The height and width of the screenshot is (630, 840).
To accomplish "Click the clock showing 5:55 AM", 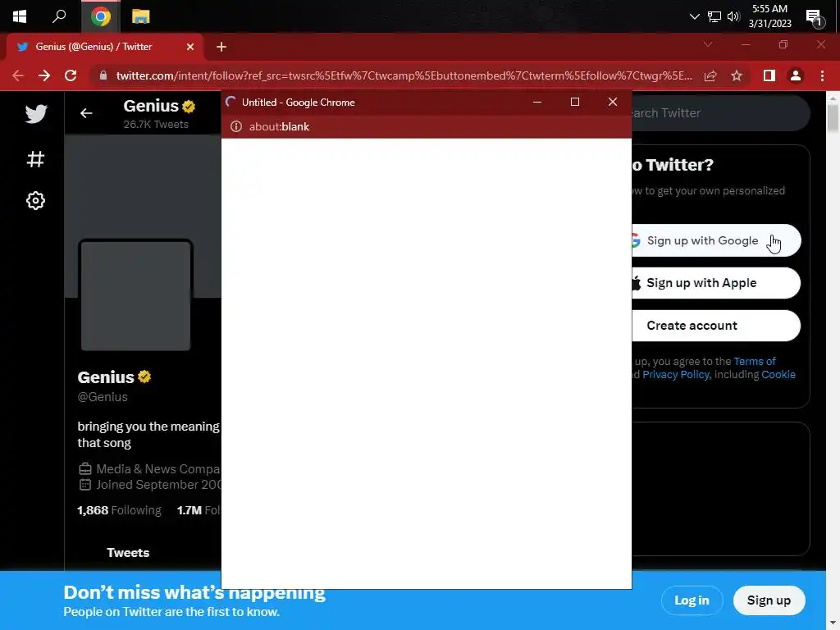I will click(x=769, y=16).
